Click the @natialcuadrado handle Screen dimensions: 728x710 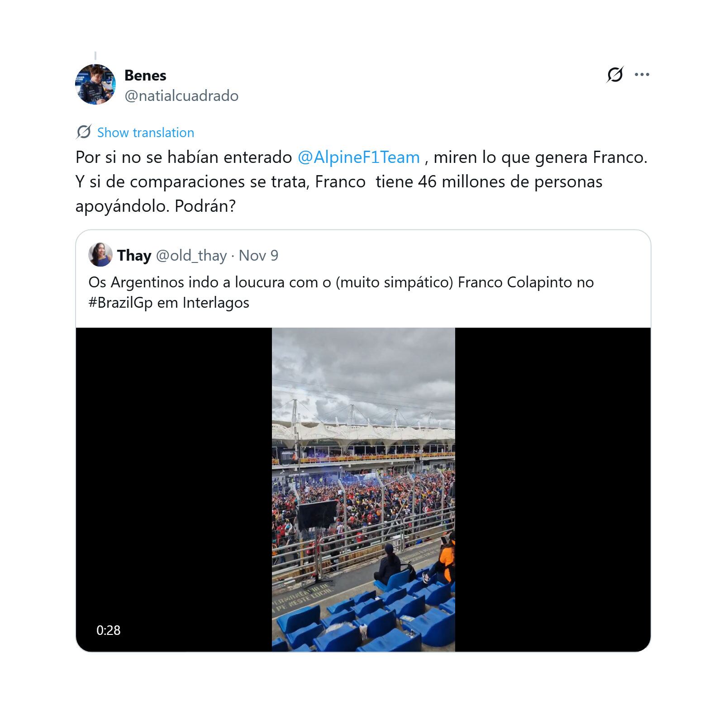click(181, 96)
